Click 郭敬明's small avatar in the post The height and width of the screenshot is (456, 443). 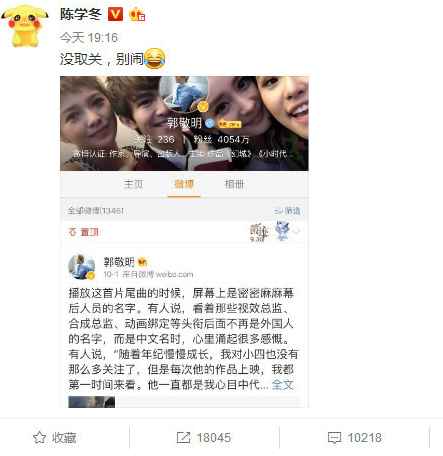point(81,266)
